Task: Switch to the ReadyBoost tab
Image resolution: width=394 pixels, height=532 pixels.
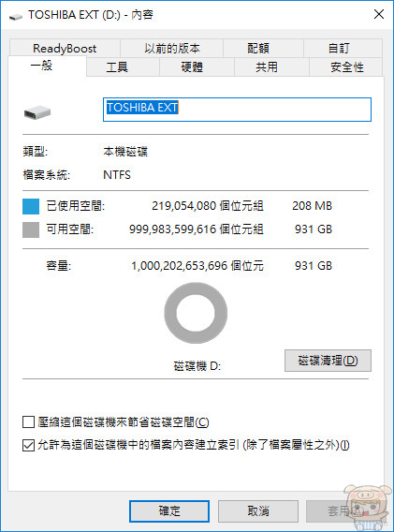Action: coord(65,48)
